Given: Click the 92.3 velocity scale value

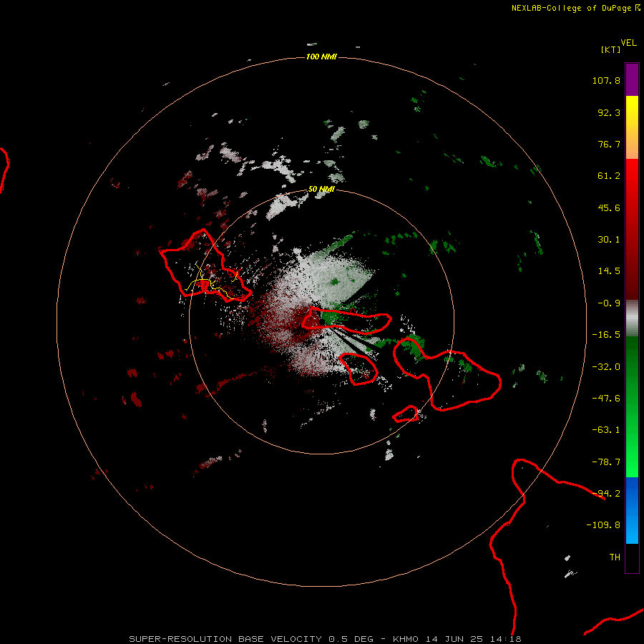Looking at the screenshot, I should click(609, 112).
